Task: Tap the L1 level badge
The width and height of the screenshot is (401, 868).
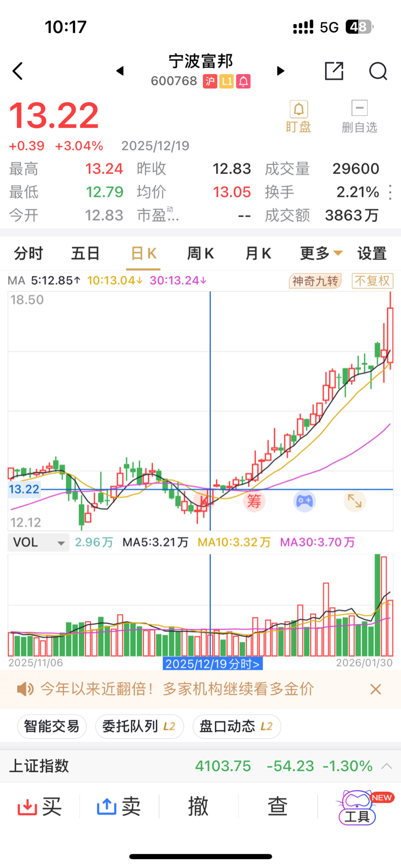Action: [x=227, y=81]
